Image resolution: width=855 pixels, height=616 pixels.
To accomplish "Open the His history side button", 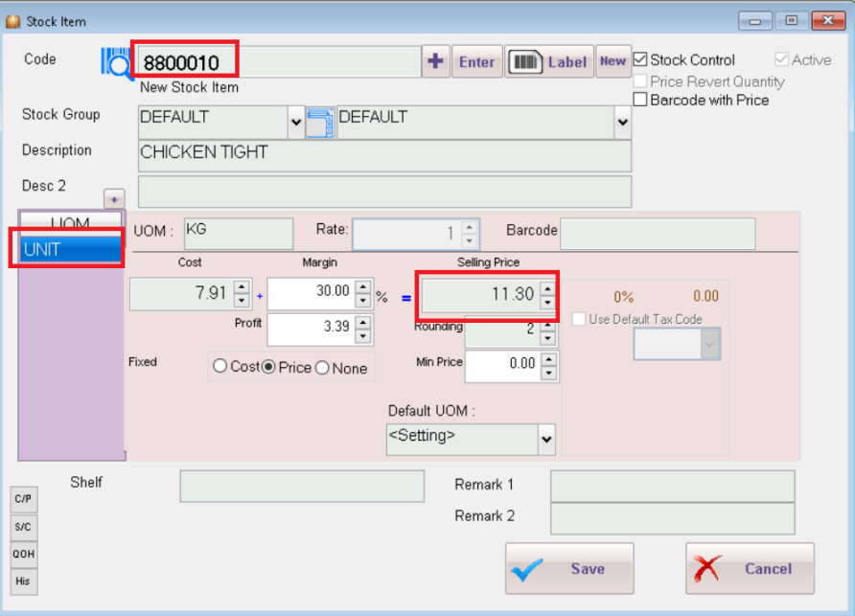I will [23, 581].
